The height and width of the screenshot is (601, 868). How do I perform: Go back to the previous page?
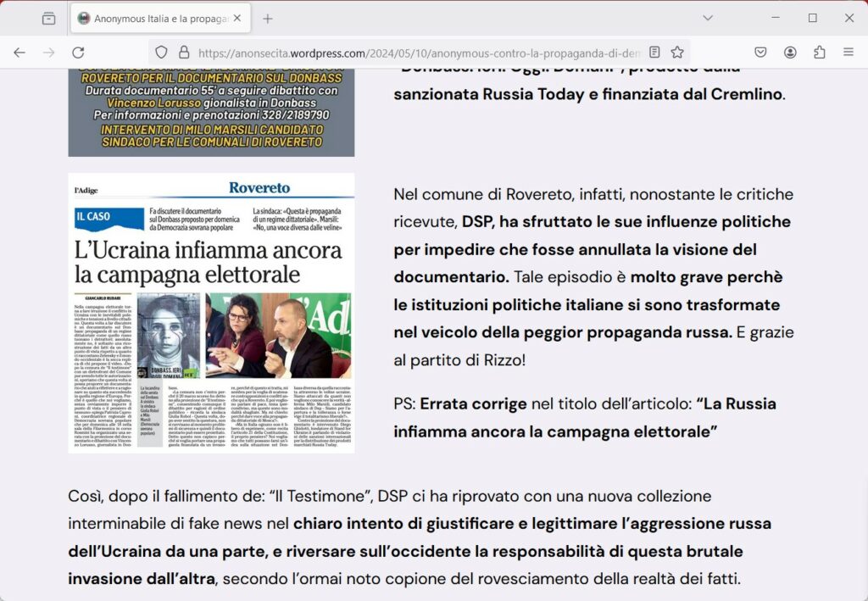tap(19, 53)
